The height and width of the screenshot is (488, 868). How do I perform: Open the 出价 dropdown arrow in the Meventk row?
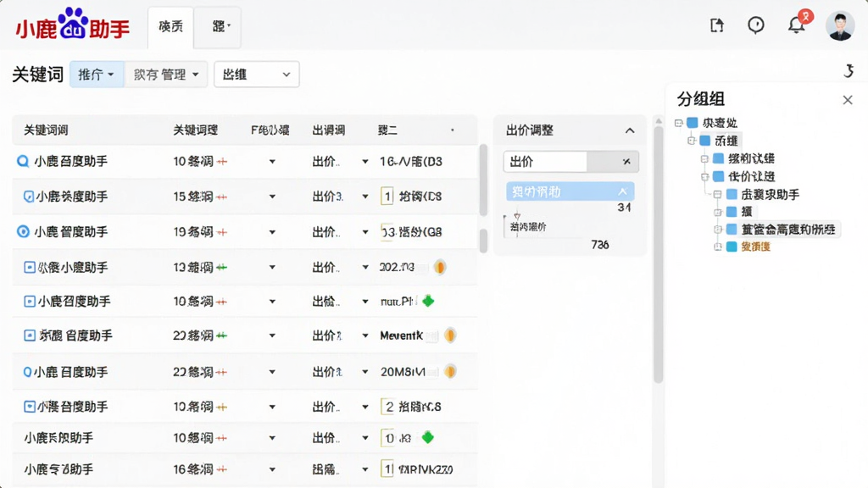point(364,335)
